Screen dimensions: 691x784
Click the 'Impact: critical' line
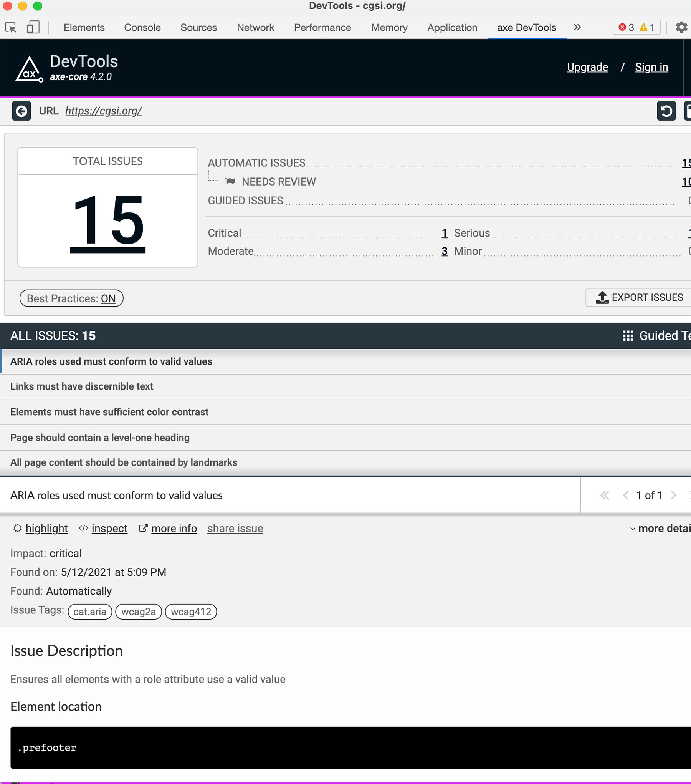pos(46,553)
